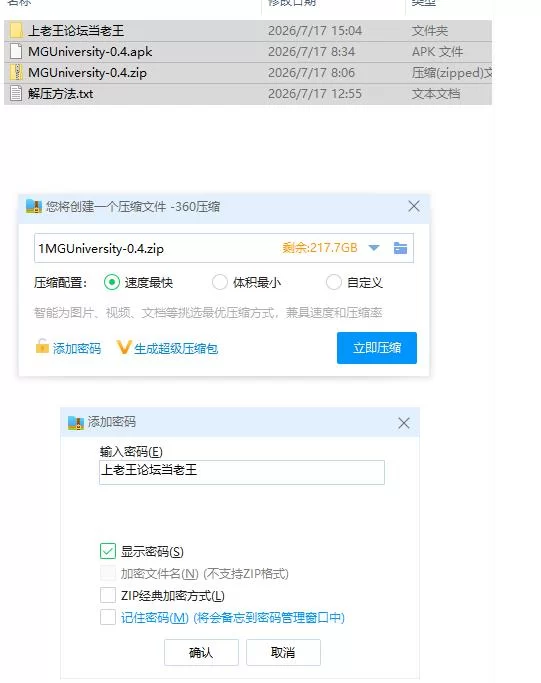Image resolution: width=541 pixels, height=683 pixels.
Task: Click the 取消 button
Action: [x=283, y=652]
